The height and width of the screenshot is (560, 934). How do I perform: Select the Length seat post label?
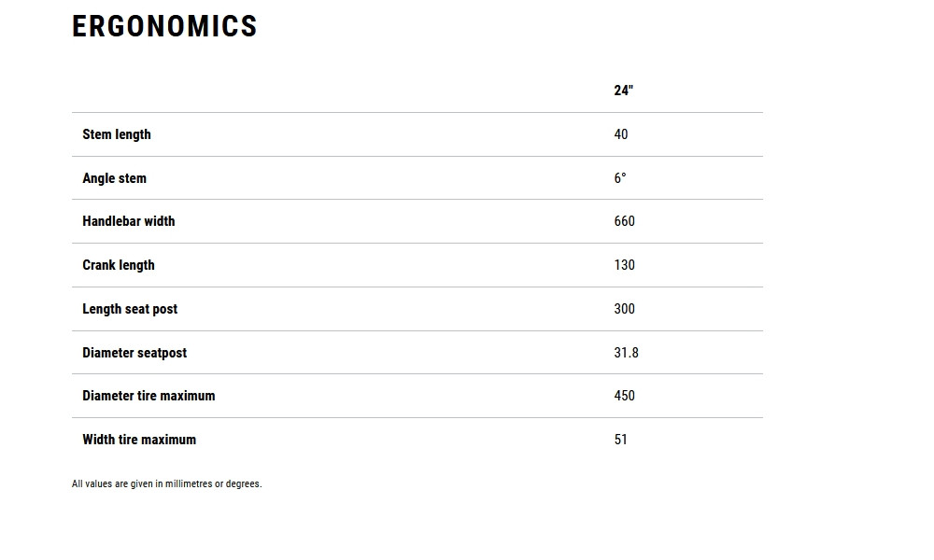coord(130,309)
